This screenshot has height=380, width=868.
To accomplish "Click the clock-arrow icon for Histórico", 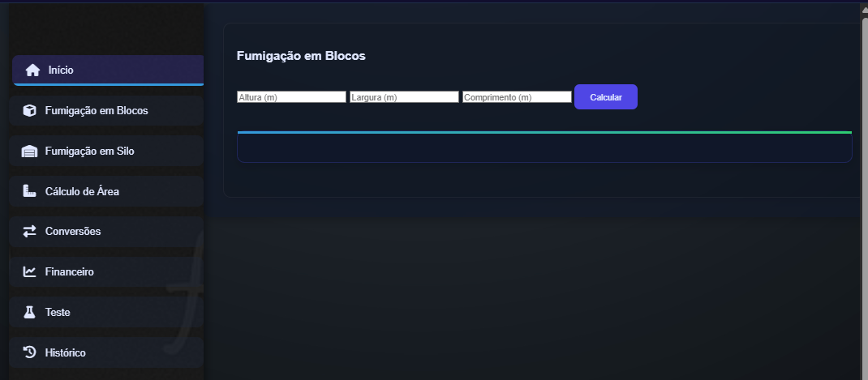I will pos(30,352).
